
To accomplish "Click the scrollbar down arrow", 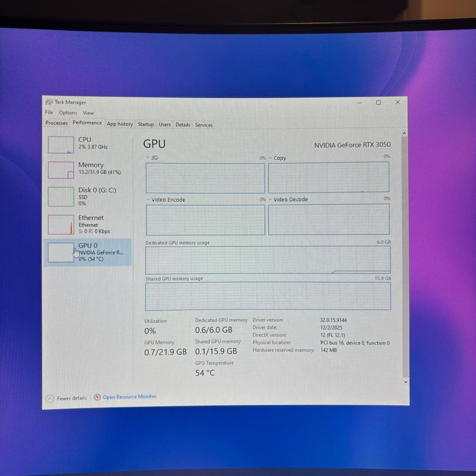I will pyautogui.click(x=406, y=382).
